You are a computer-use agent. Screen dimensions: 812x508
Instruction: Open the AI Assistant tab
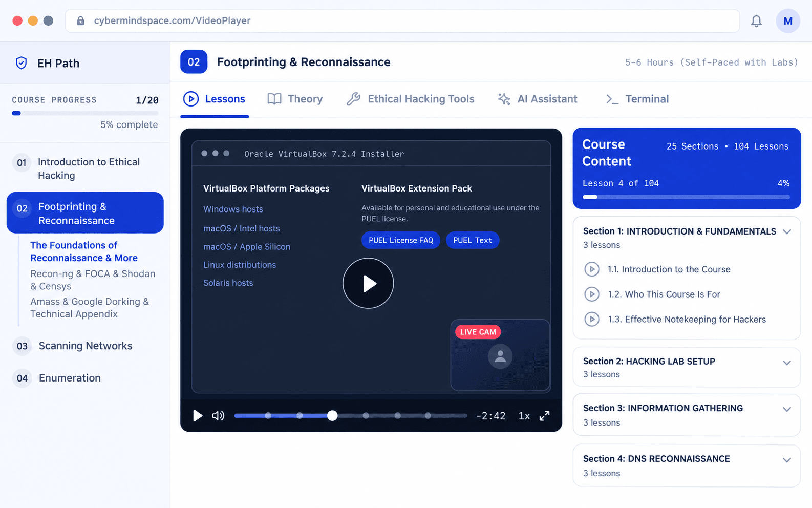click(x=538, y=99)
